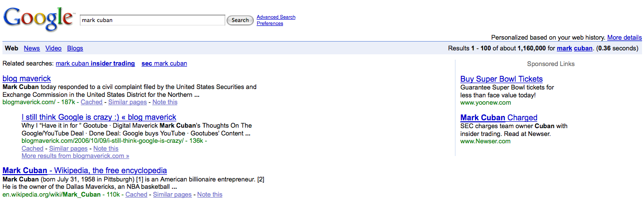Open the Mark Cuban Charged sponsored link
Viewport: 644px width, 202px height.
point(499,118)
